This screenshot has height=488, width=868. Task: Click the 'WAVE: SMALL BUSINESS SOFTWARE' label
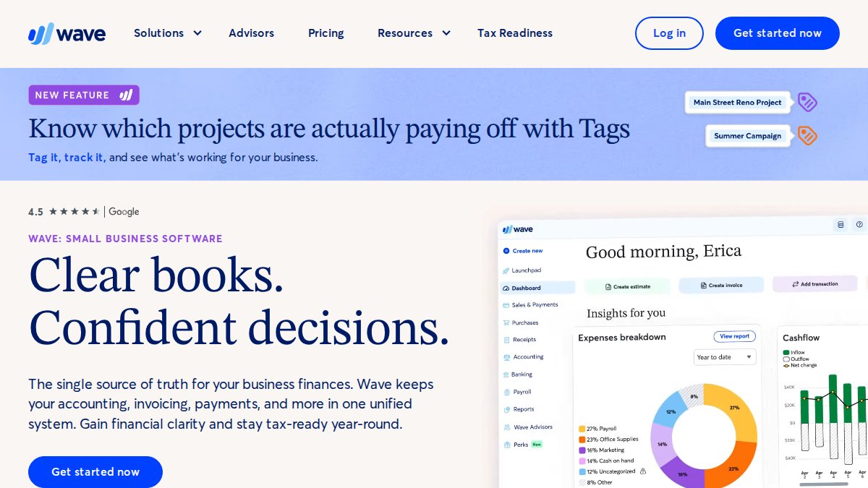[125, 239]
